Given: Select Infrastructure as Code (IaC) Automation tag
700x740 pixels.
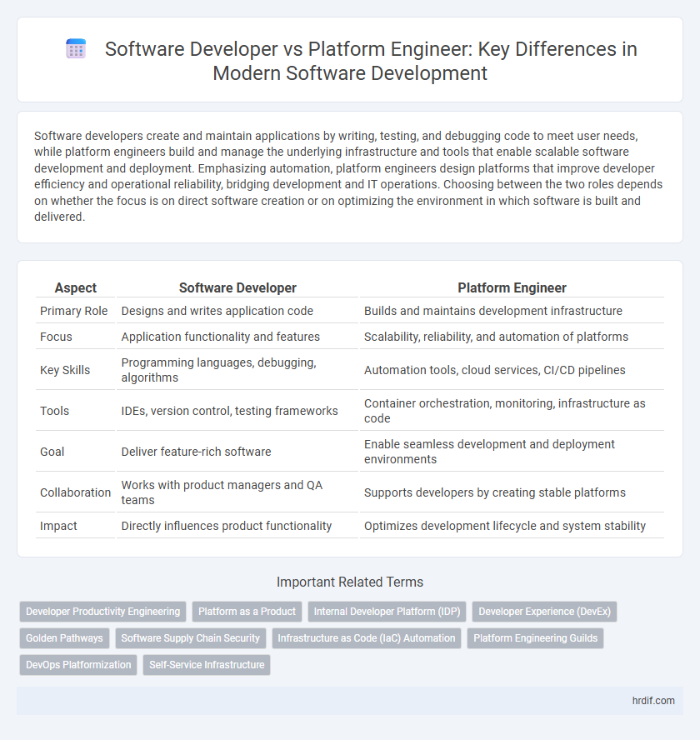Looking at the screenshot, I should (367, 638).
